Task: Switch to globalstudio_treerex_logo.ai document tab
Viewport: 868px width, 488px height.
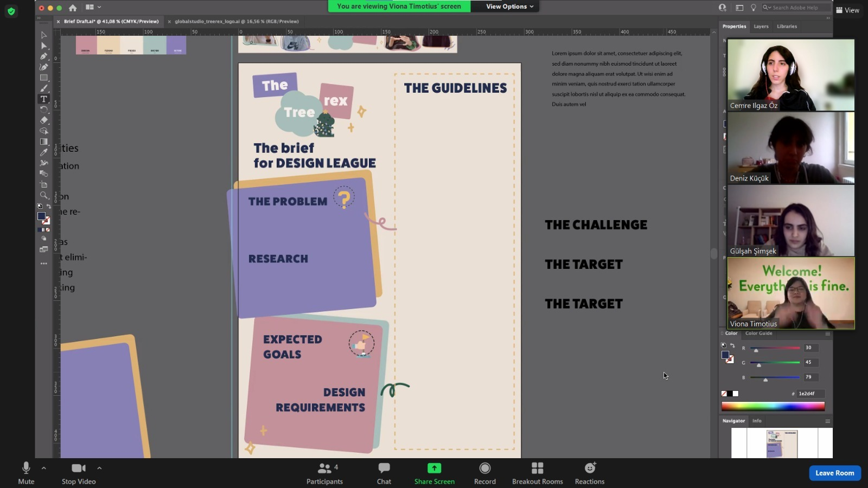Action: [237, 22]
